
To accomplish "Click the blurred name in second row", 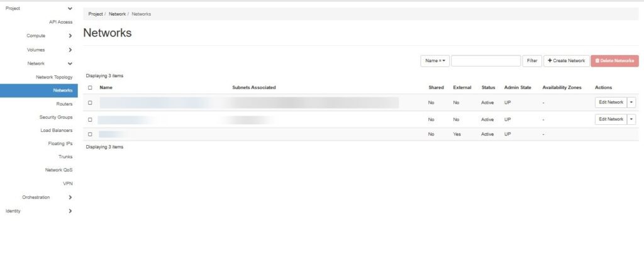I will 126,120.
